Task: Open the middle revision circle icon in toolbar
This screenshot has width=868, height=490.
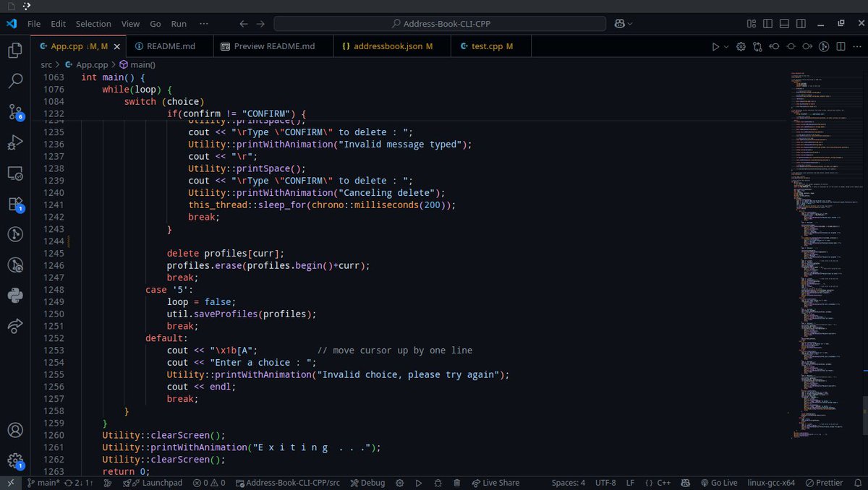Action: [791, 46]
